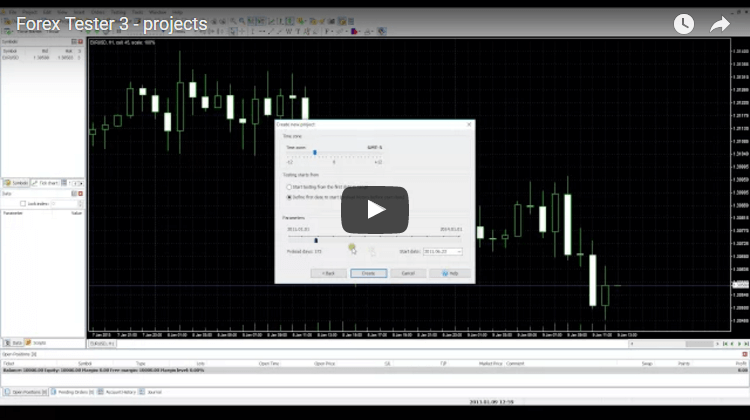Viewport: 750px width, 420px height.
Task: Click the Time zone slider handle
Action: (x=315, y=153)
